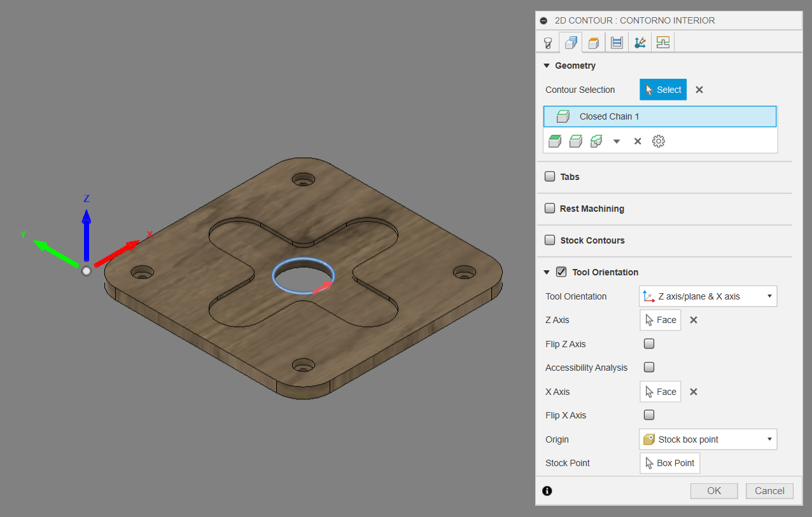812x517 pixels.
Task: Collapse the Geometry section triangle
Action: click(x=547, y=65)
